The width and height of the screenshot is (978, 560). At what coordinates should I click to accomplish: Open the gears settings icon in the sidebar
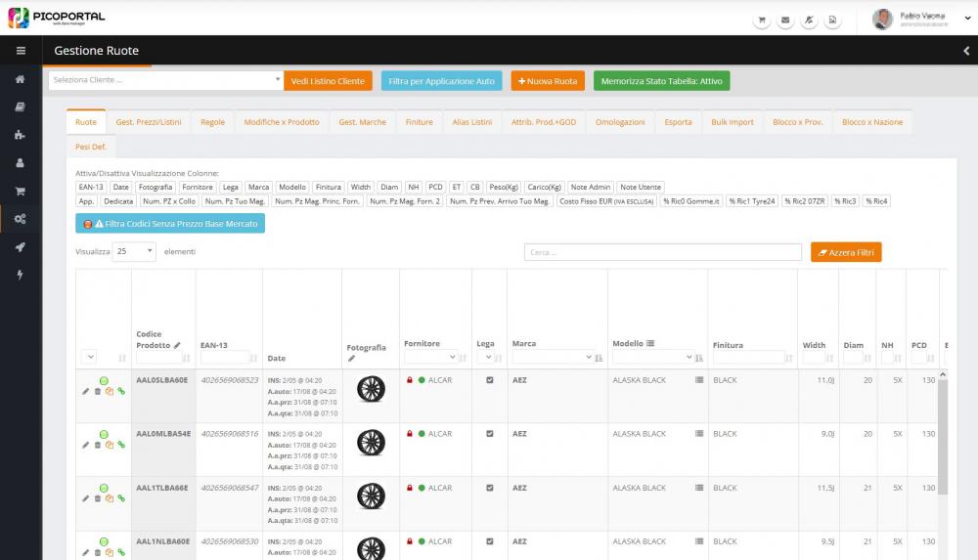[x=20, y=219]
